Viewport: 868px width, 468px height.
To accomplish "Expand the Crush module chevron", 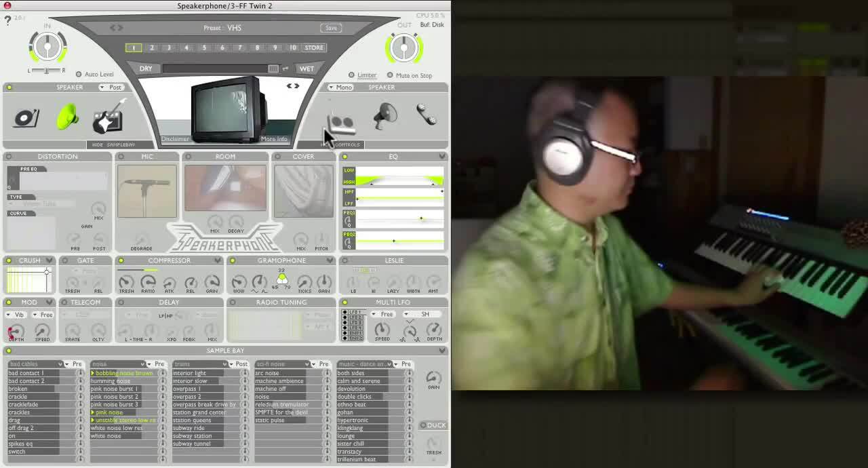I will click(49, 260).
